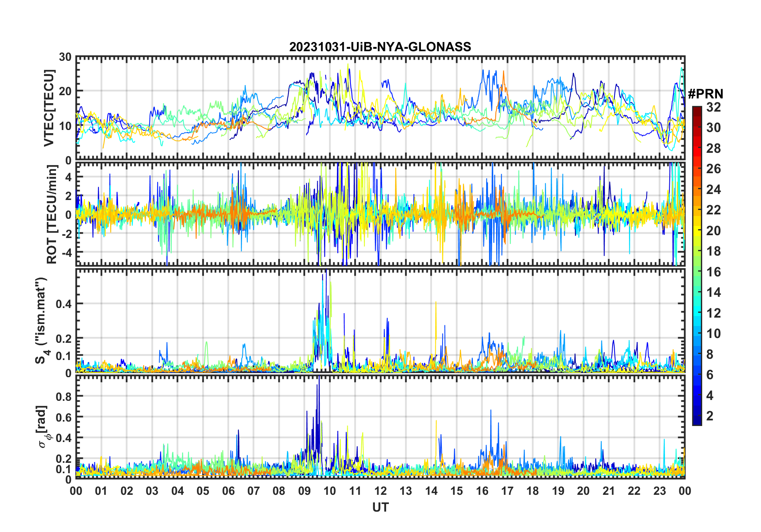Click VTEC y-axis tick label 30
Image resolution: width=761 pixels, height=532 pixels.
click(x=65, y=57)
